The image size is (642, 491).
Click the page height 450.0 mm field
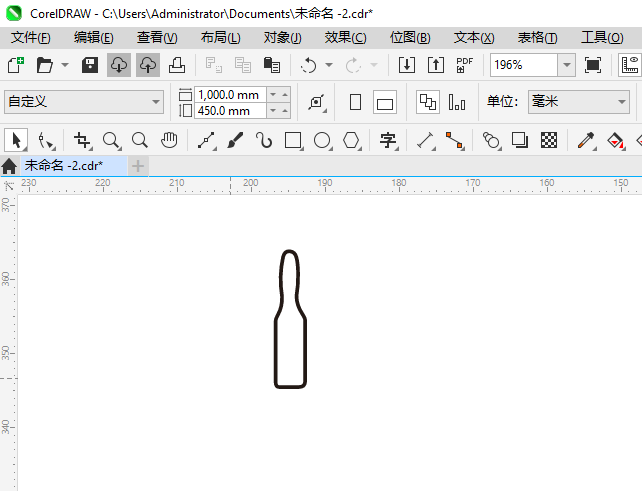coord(231,111)
